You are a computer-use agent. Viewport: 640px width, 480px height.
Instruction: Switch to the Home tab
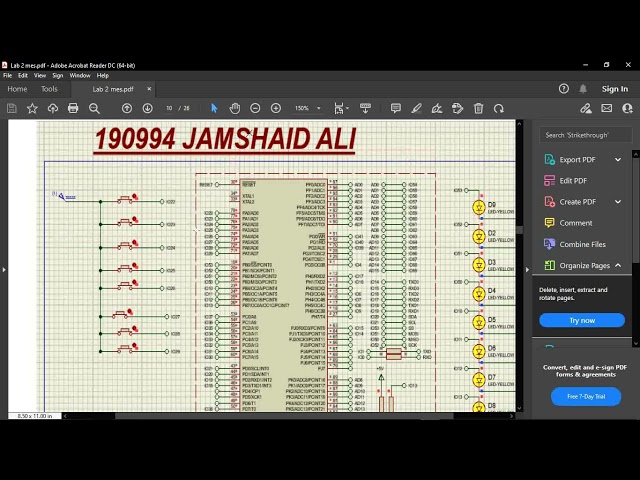[17, 89]
